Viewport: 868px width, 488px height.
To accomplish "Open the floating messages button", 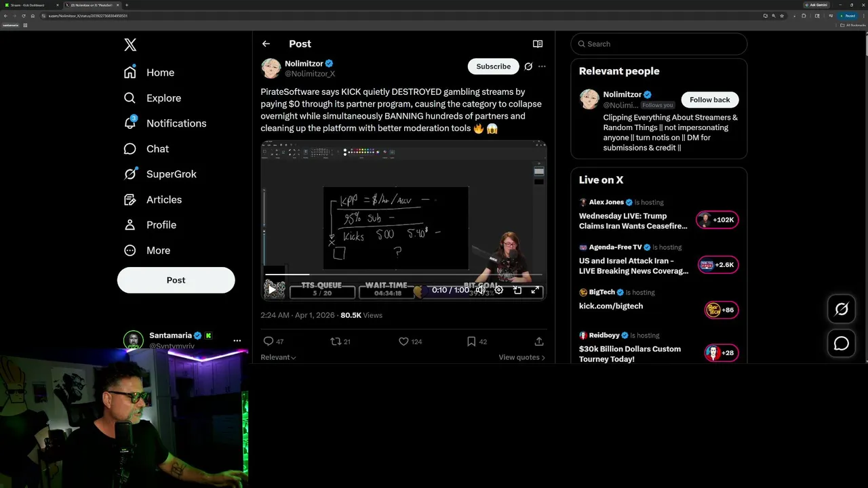I will 842,344.
